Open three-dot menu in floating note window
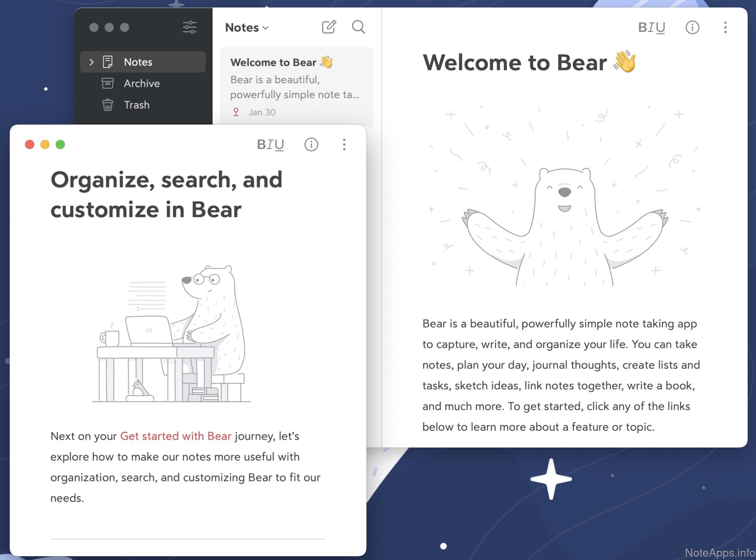The height and width of the screenshot is (560, 756). pyautogui.click(x=344, y=144)
